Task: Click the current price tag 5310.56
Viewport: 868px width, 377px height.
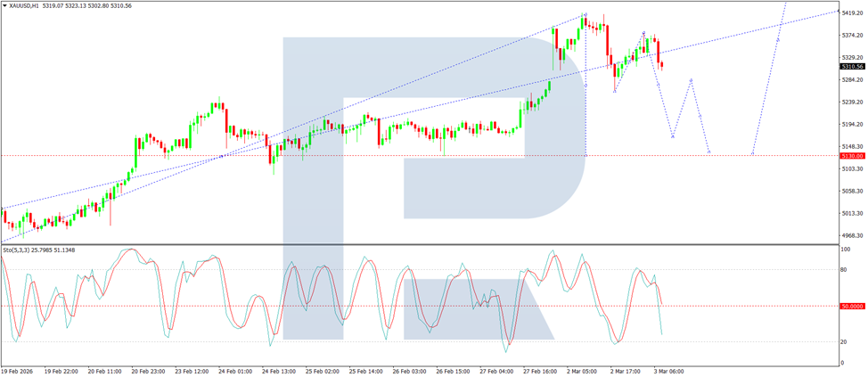Action: [852, 67]
